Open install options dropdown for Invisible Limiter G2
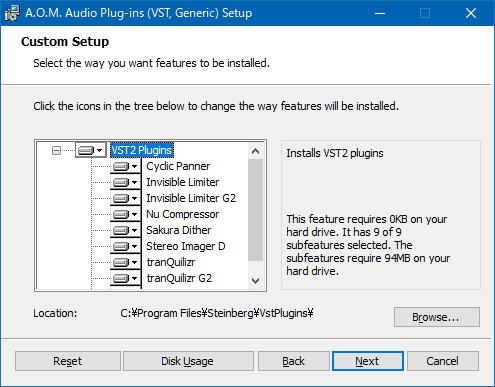 [x=126, y=198]
